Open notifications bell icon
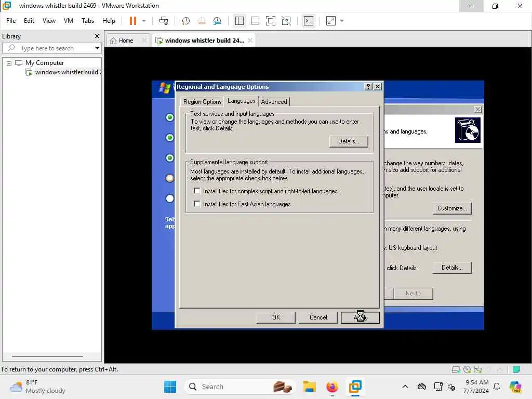This screenshot has width=532, height=399. point(497,387)
